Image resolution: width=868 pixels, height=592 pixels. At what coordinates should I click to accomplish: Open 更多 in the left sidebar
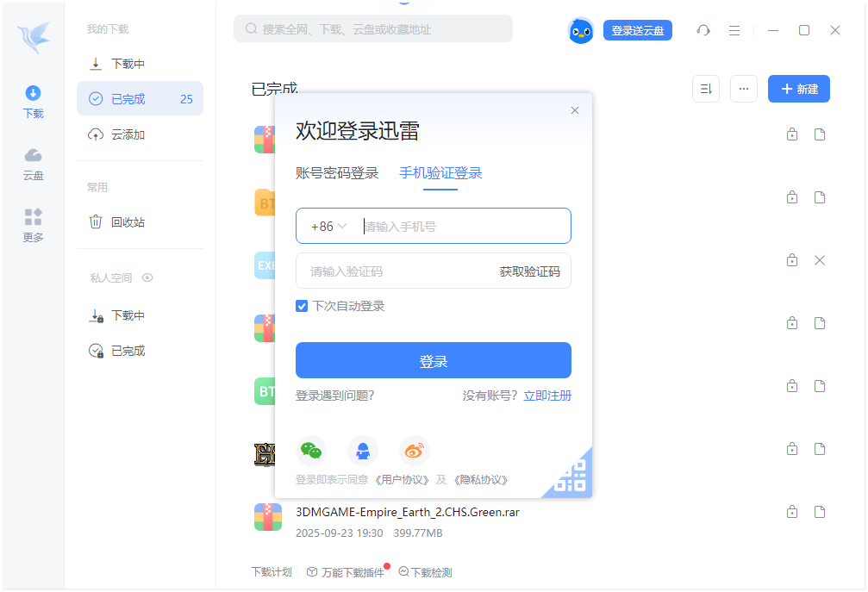tap(33, 225)
